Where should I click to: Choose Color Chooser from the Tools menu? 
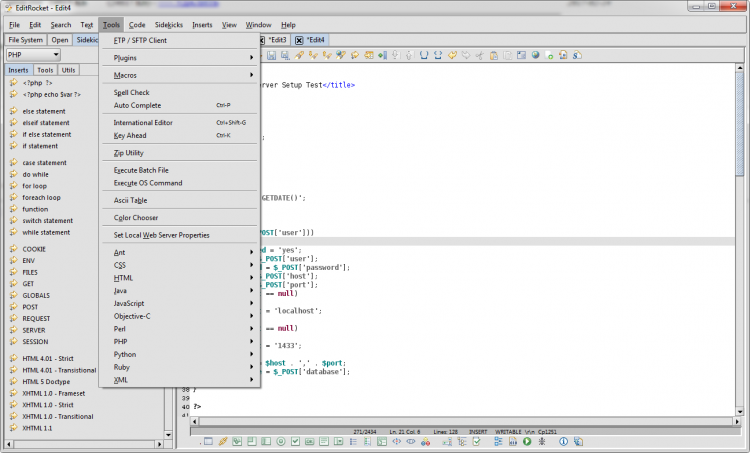tap(136, 217)
